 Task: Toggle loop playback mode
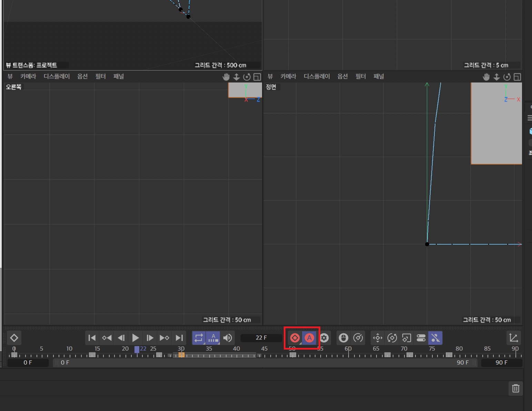pyautogui.click(x=199, y=338)
